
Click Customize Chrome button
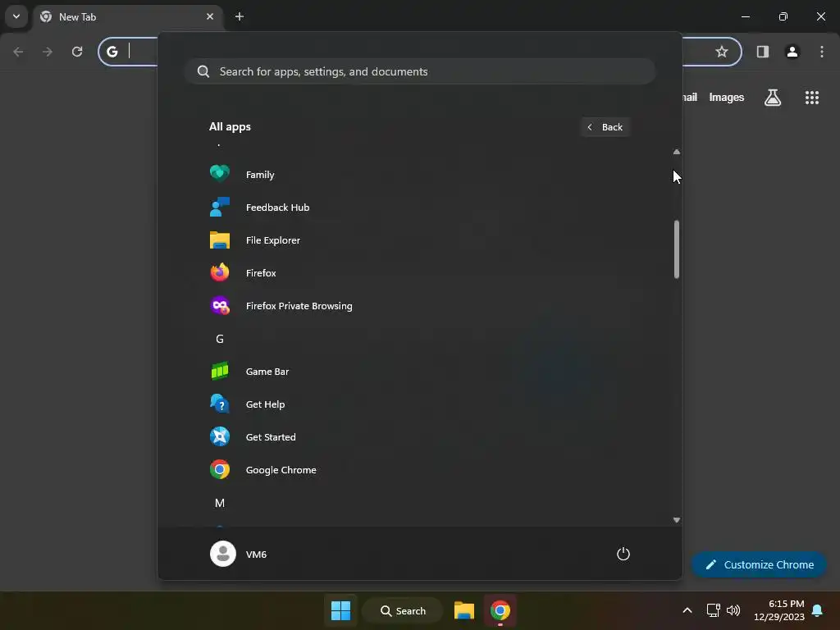pyautogui.click(x=759, y=564)
